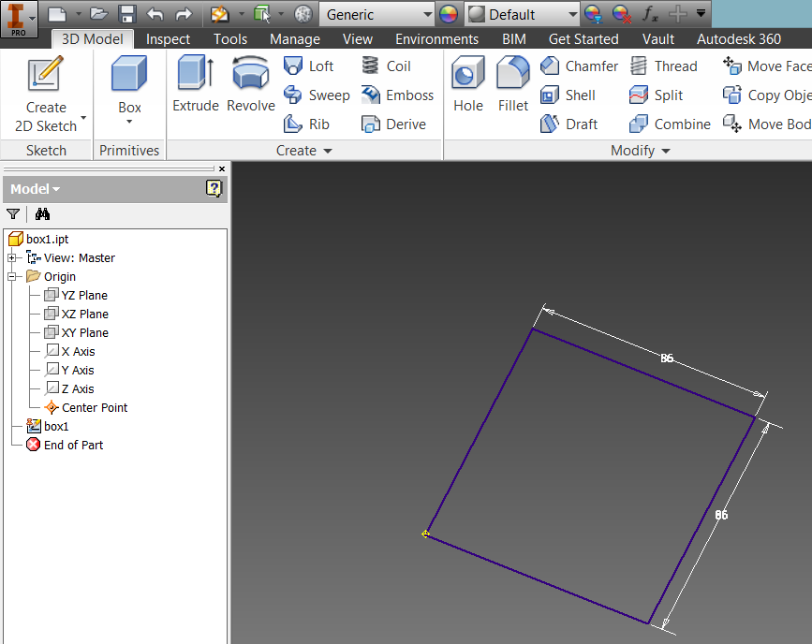Expand the Create panel dropdown

tap(328, 151)
